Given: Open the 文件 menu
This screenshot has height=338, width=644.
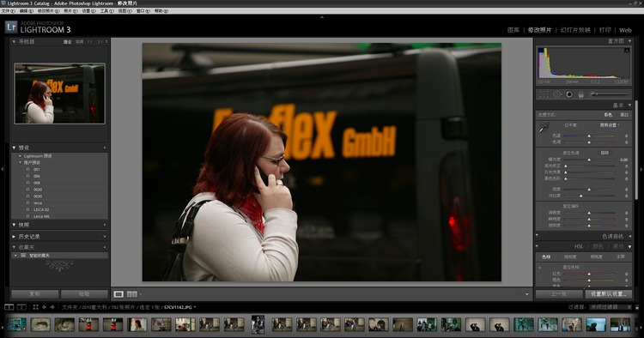Looking at the screenshot, I should point(9,11).
